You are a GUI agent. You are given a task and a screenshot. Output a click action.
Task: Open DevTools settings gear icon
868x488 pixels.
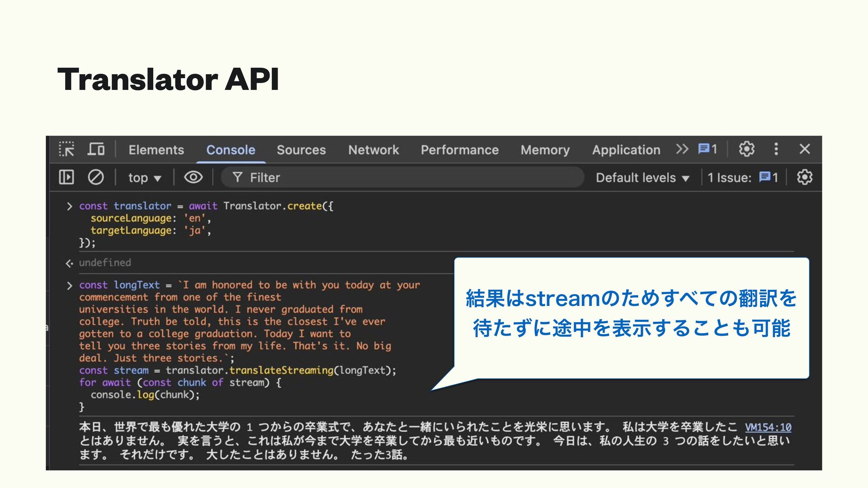[x=746, y=149]
